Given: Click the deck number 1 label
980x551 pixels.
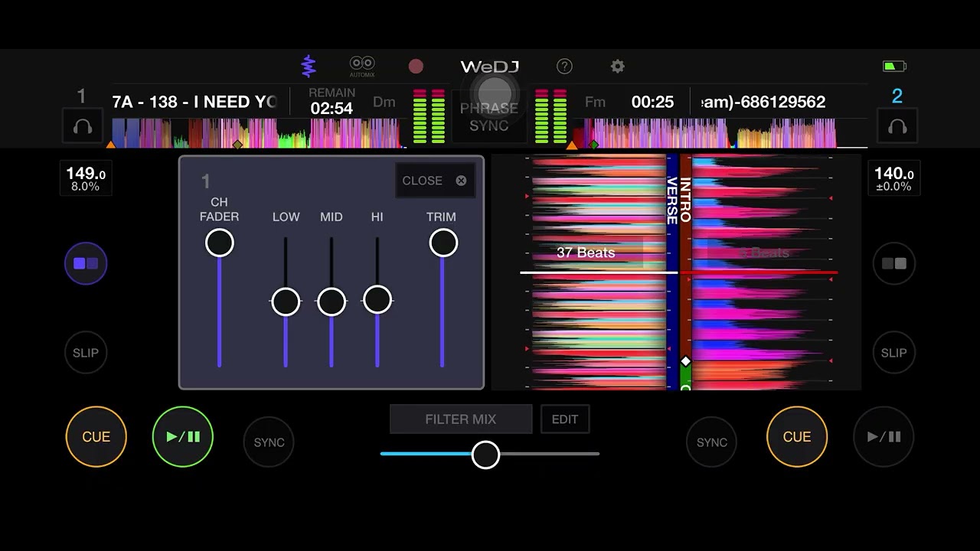Looking at the screenshot, I should pyautogui.click(x=81, y=97).
